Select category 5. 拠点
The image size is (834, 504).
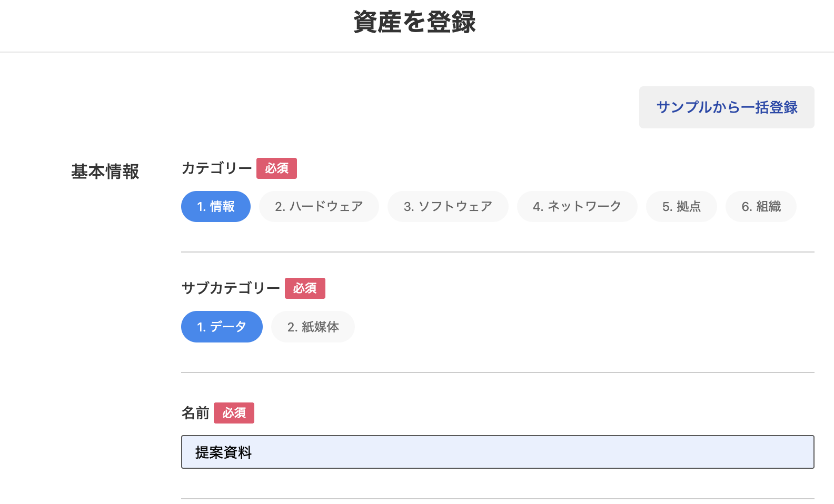tap(681, 206)
